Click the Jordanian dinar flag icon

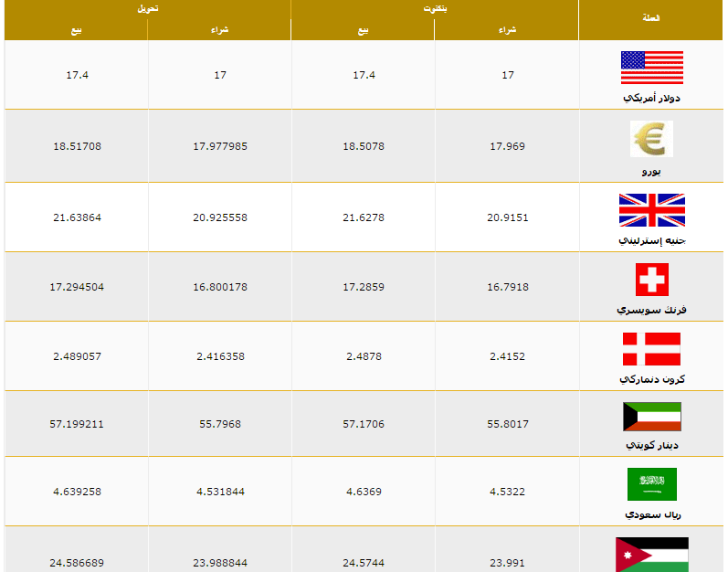651,554
